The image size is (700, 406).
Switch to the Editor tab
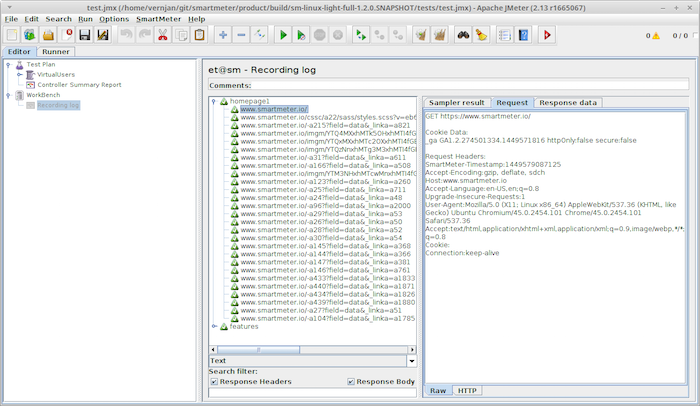click(x=19, y=52)
